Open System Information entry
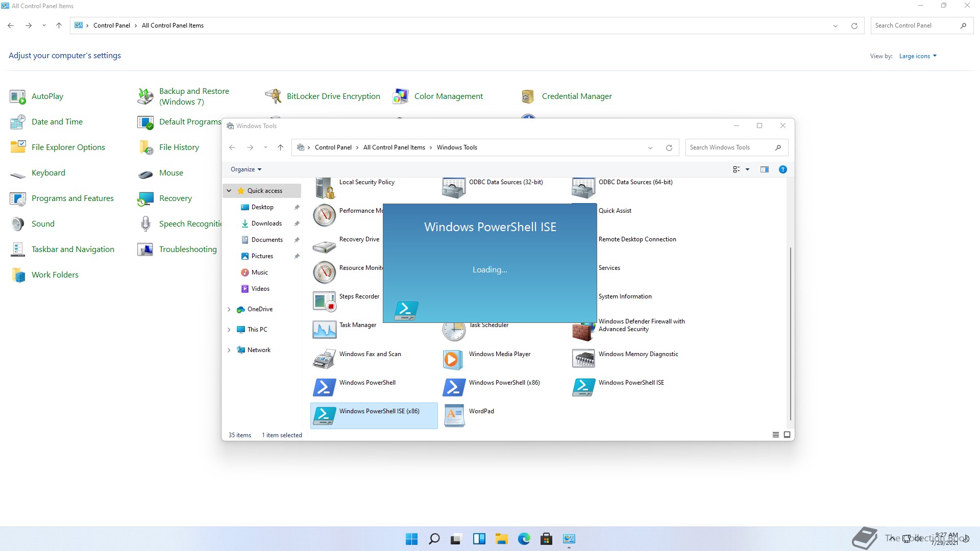The height and width of the screenshot is (551, 980). click(x=625, y=296)
